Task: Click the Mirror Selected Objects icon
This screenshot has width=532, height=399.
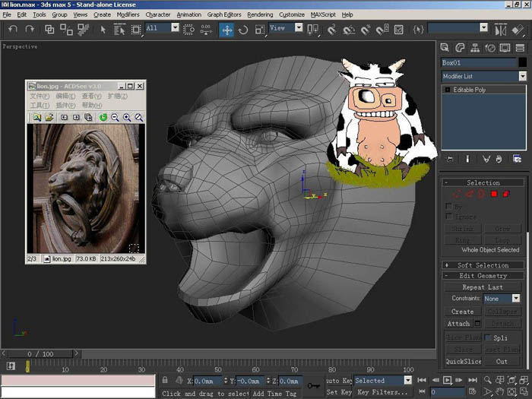Action: click(x=500, y=30)
